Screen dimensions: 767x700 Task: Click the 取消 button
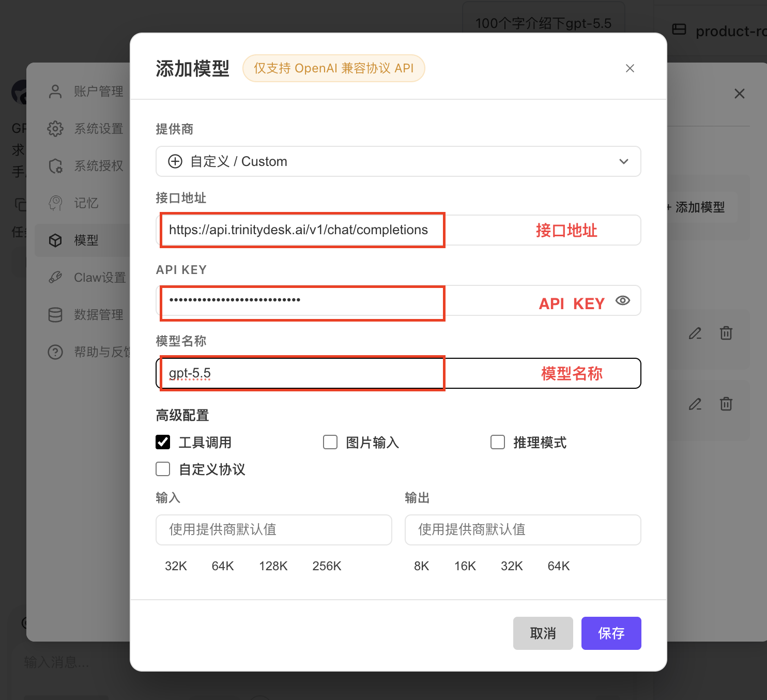click(x=543, y=633)
